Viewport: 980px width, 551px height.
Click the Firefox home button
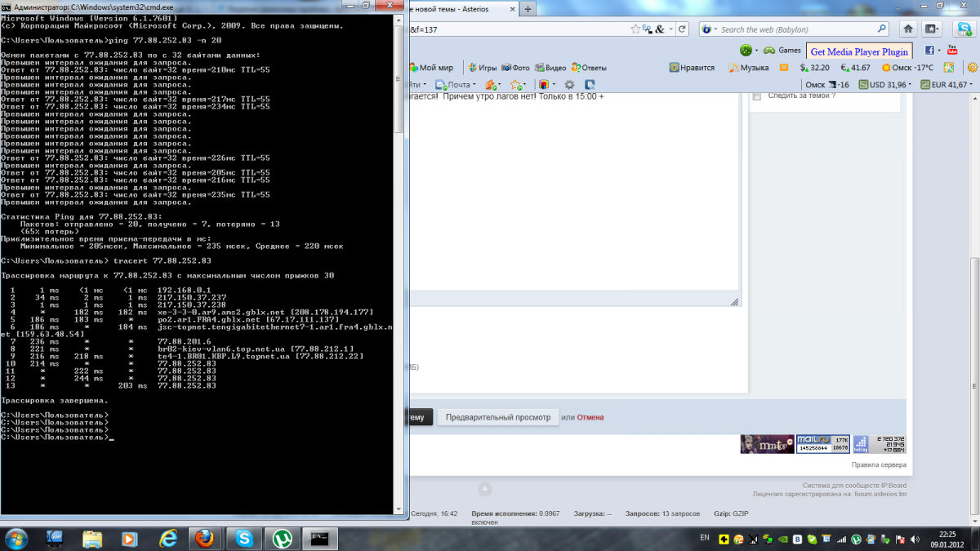[x=907, y=29]
